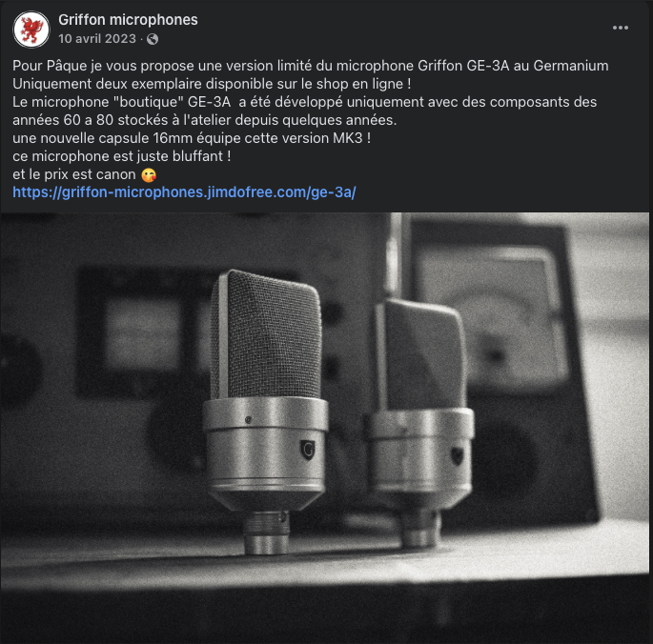This screenshot has width=653, height=644.
Task: Click the shield logo badge on front microphone
Action: [x=308, y=450]
